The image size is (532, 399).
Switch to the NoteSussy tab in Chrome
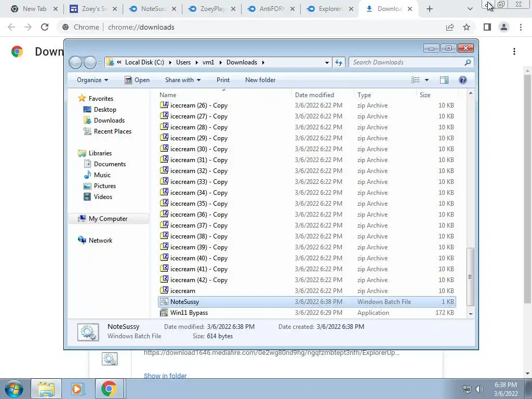(x=153, y=9)
